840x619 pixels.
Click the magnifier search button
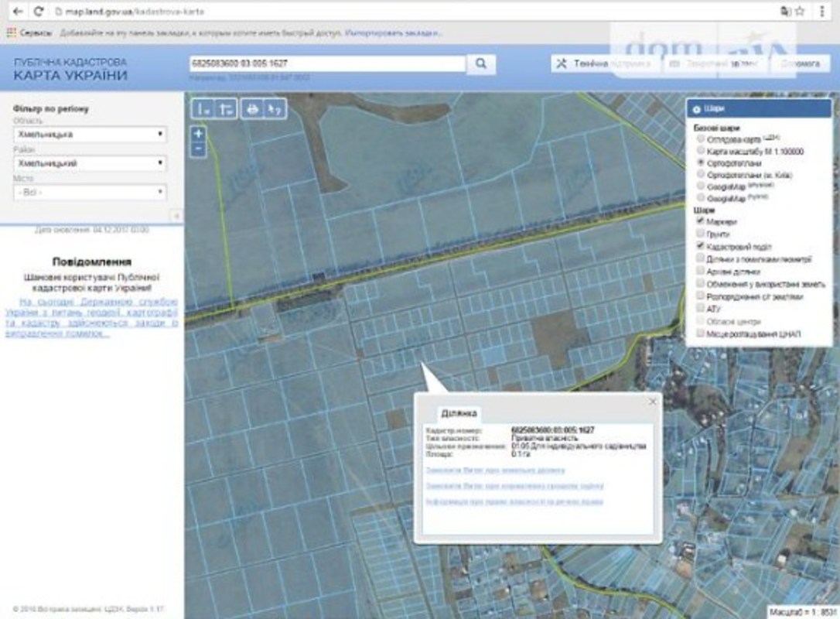(x=480, y=63)
